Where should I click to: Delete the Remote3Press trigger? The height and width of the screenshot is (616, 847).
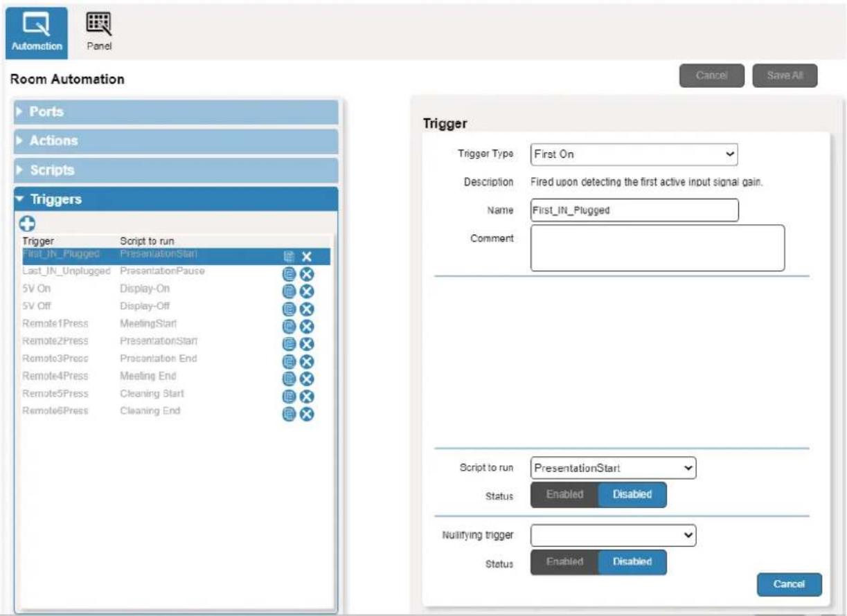point(307,361)
